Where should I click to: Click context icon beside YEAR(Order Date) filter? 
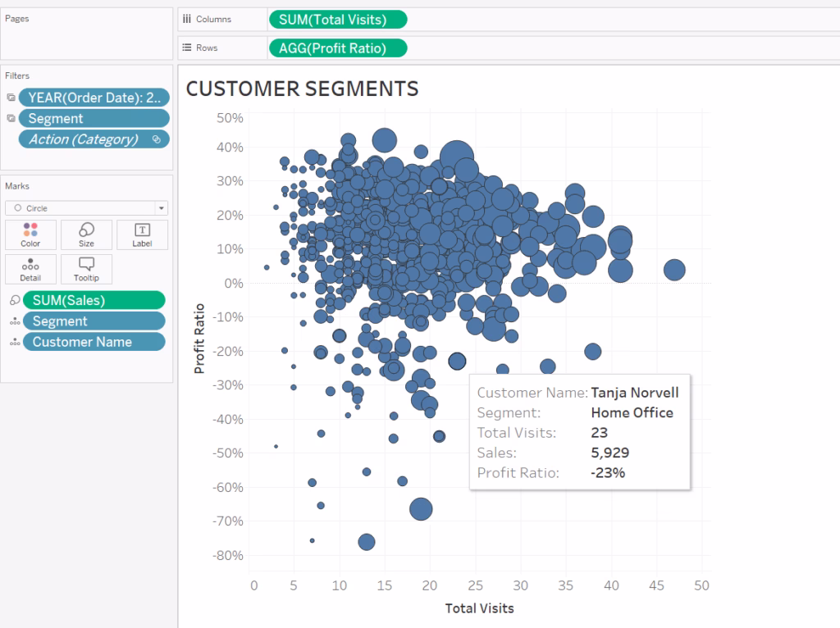11,98
